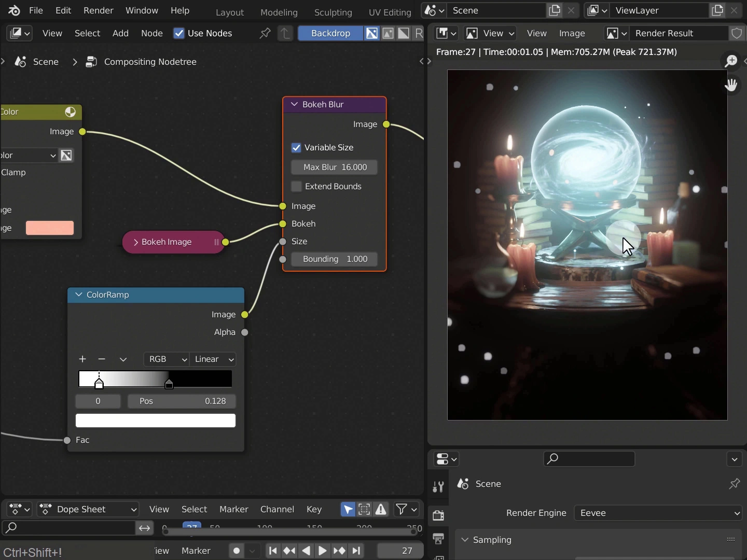This screenshot has height=560, width=747.
Task: Toggle the Backdrop button
Action: [x=330, y=33]
